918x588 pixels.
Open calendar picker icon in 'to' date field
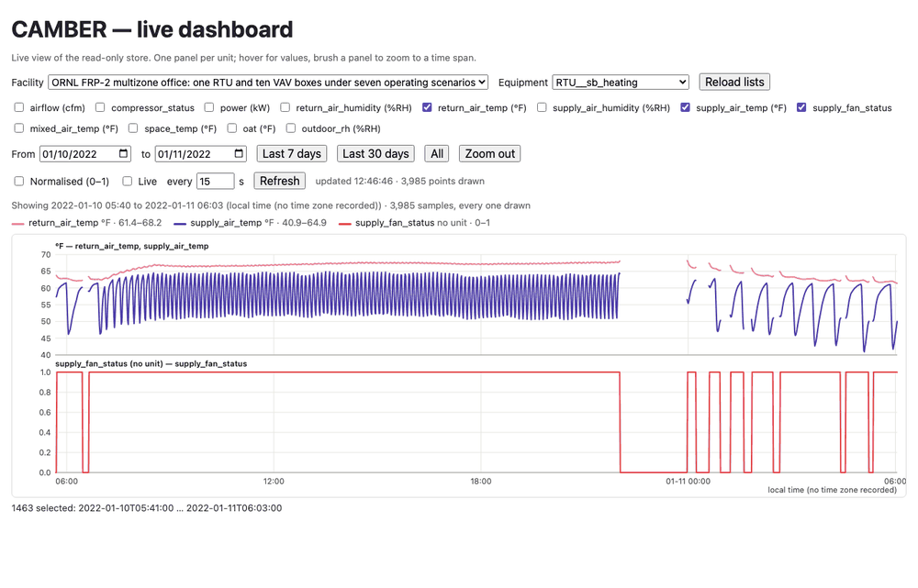pos(239,153)
